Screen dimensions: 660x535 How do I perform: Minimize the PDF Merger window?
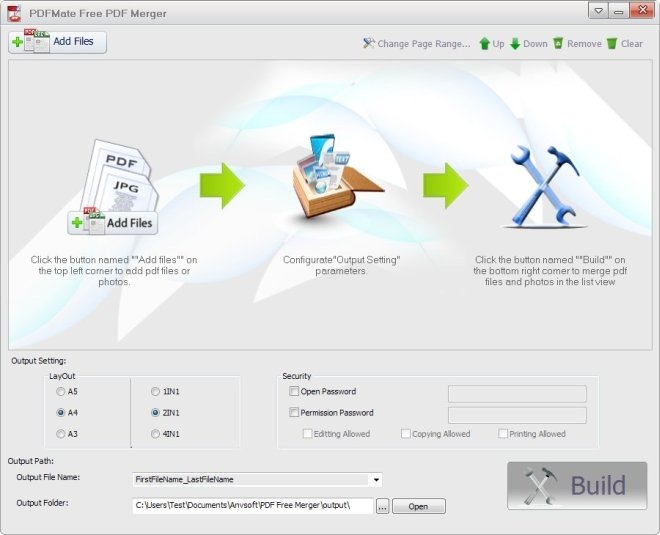619,11
